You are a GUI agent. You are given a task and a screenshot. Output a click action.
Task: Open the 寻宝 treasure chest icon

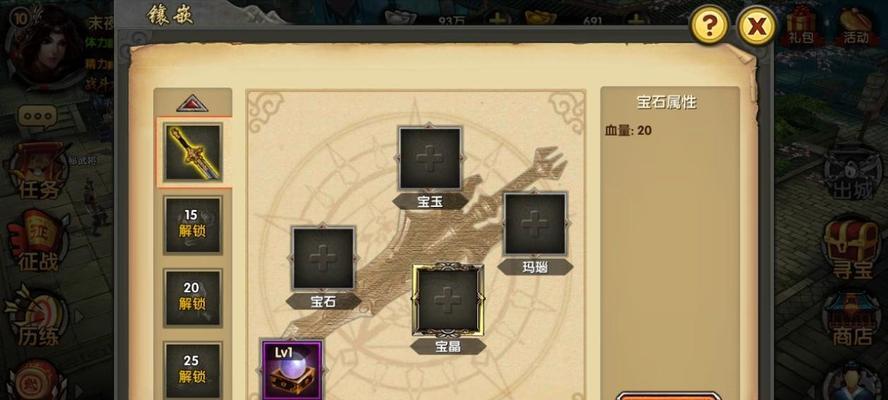tap(852, 250)
